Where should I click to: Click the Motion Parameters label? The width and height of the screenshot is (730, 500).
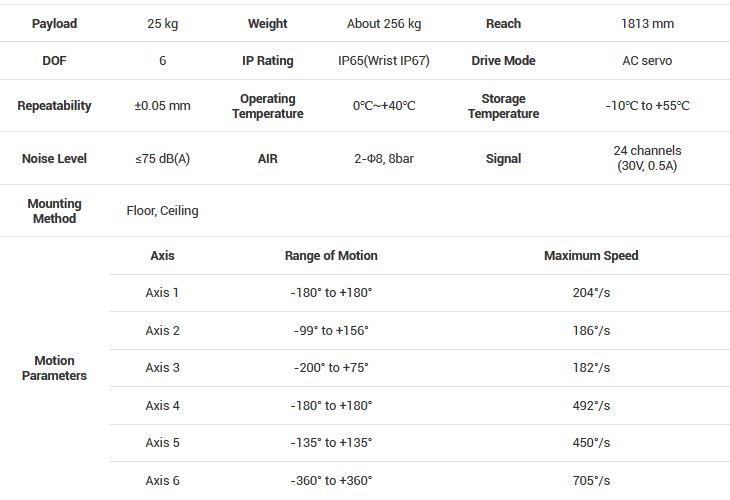[54, 368]
